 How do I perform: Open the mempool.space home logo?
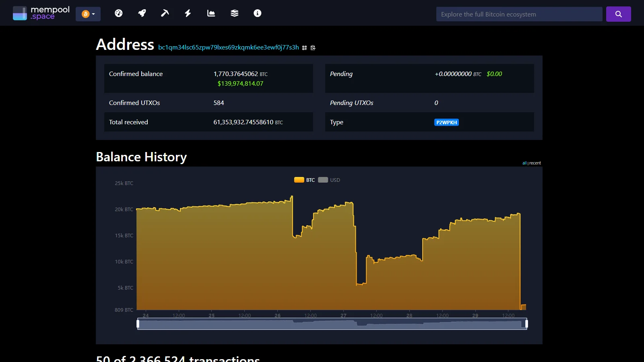click(41, 13)
